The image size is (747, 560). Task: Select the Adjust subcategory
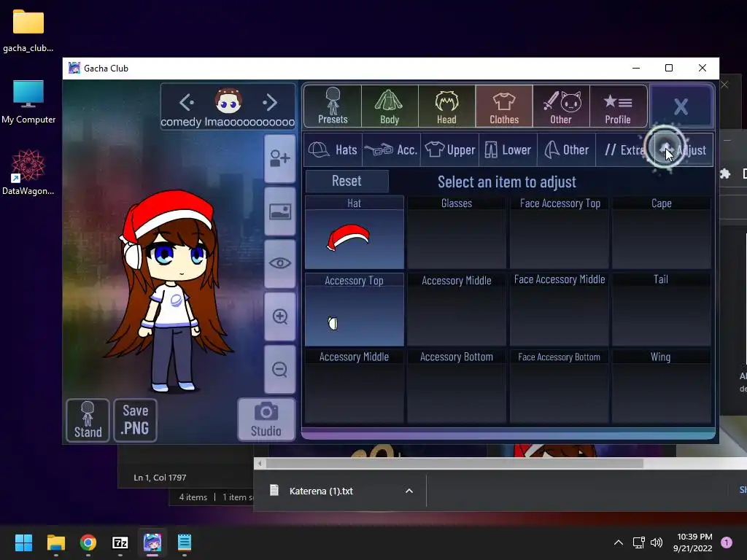pyautogui.click(x=684, y=150)
